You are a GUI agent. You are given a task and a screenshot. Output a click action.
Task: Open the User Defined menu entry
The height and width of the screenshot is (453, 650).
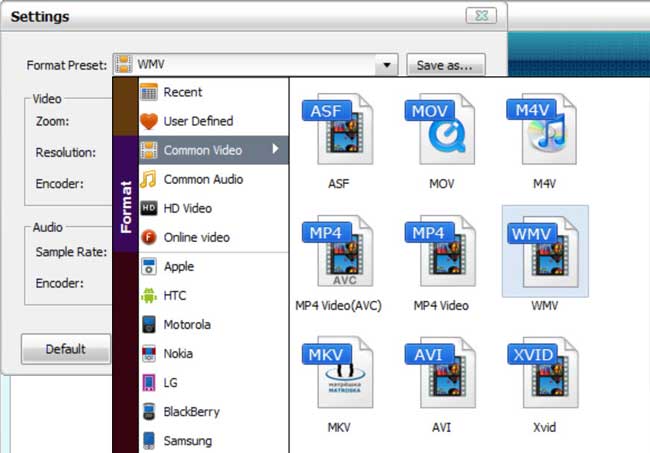point(213,121)
